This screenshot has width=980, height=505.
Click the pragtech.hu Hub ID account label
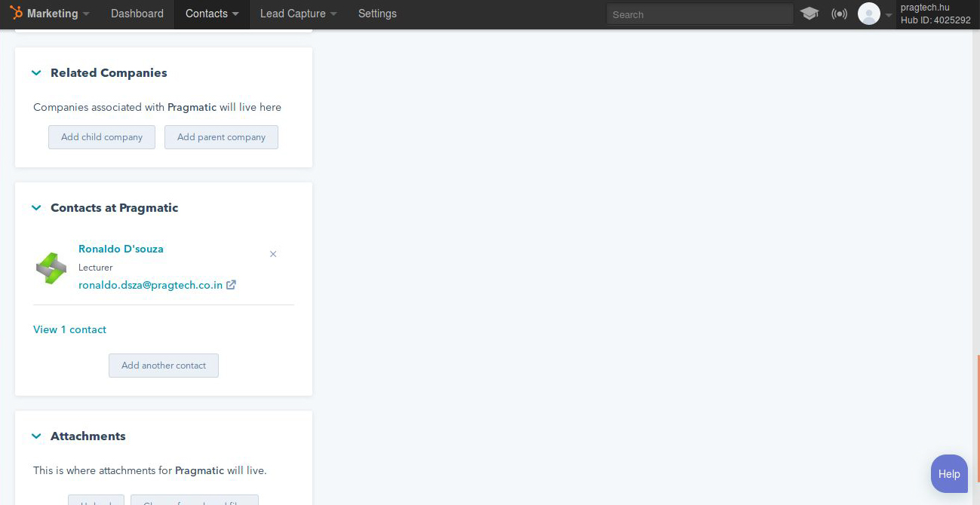(x=935, y=14)
